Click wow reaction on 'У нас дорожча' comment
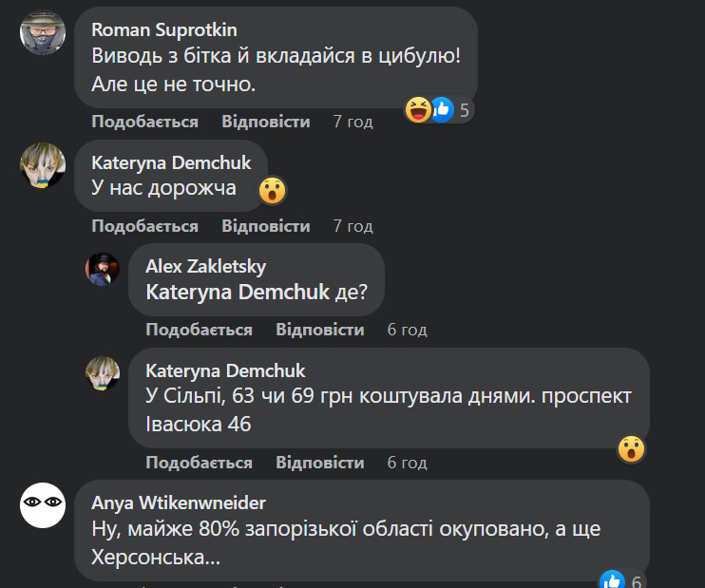Image resolution: width=705 pixels, height=588 pixels. click(x=273, y=191)
